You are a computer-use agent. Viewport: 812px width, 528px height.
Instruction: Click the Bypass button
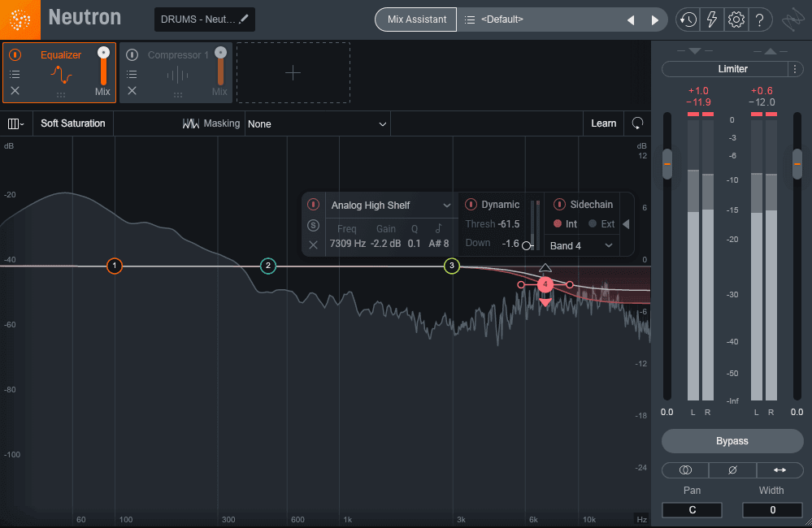732,441
